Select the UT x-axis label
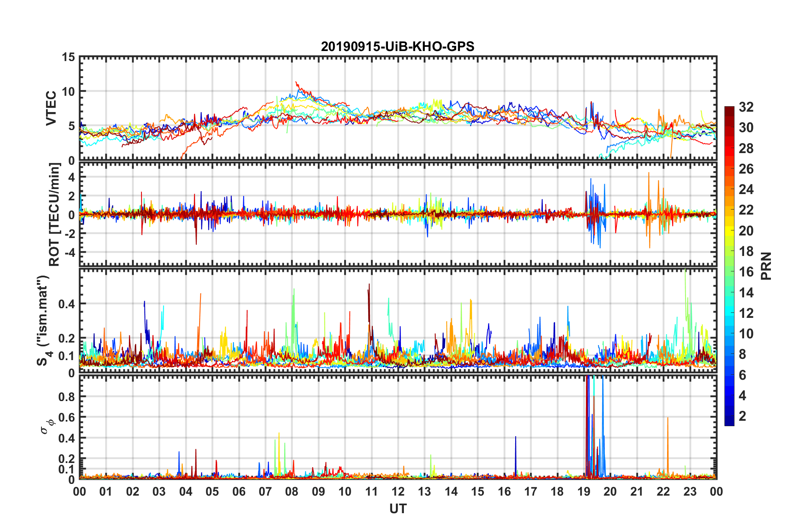The width and height of the screenshot is (796, 532). tap(398, 509)
